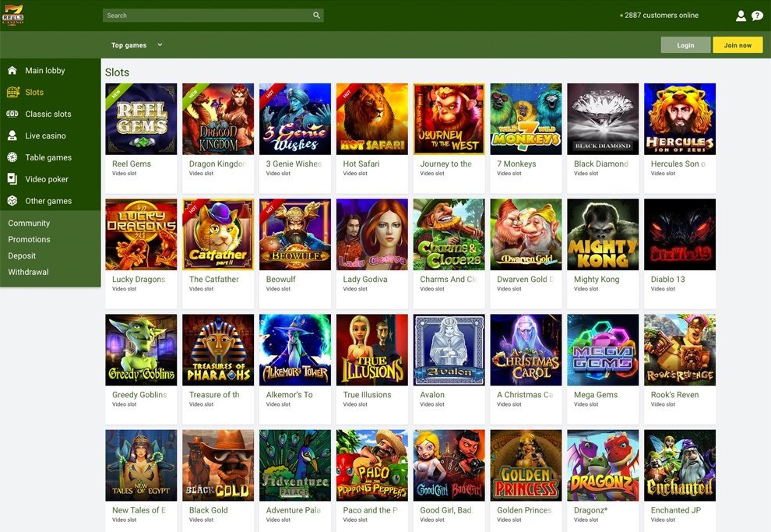Launch the Mighty Kong slot
The height and width of the screenshot is (532, 771).
603,234
